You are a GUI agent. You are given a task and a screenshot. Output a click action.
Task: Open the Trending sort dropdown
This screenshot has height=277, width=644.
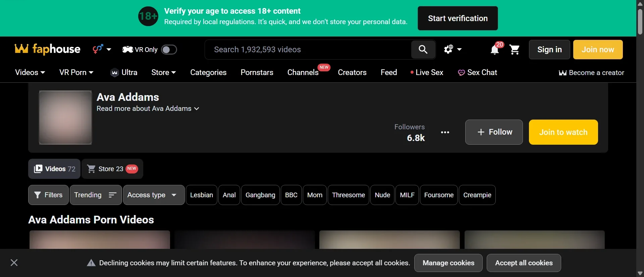pyautogui.click(x=96, y=195)
